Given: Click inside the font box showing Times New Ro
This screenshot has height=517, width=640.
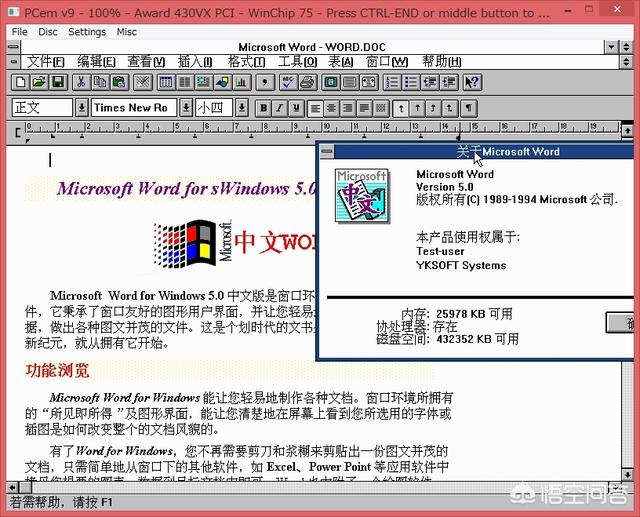Looking at the screenshot, I should [134, 108].
